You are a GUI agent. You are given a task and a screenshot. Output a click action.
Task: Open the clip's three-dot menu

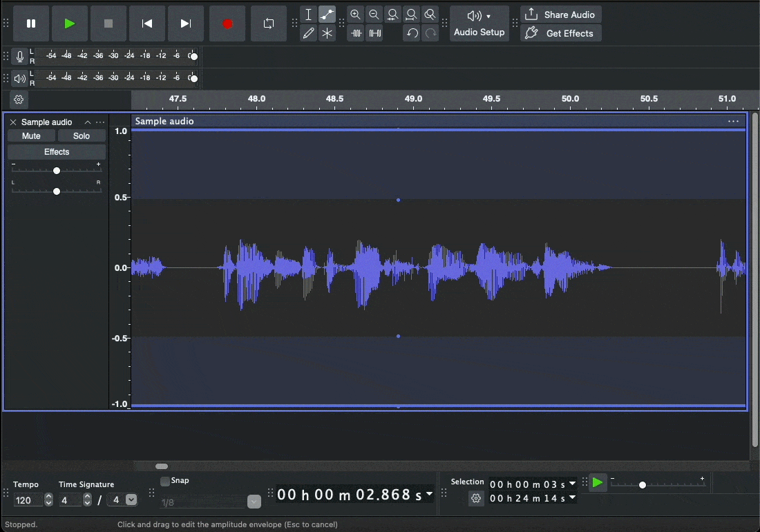coord(733,121)
